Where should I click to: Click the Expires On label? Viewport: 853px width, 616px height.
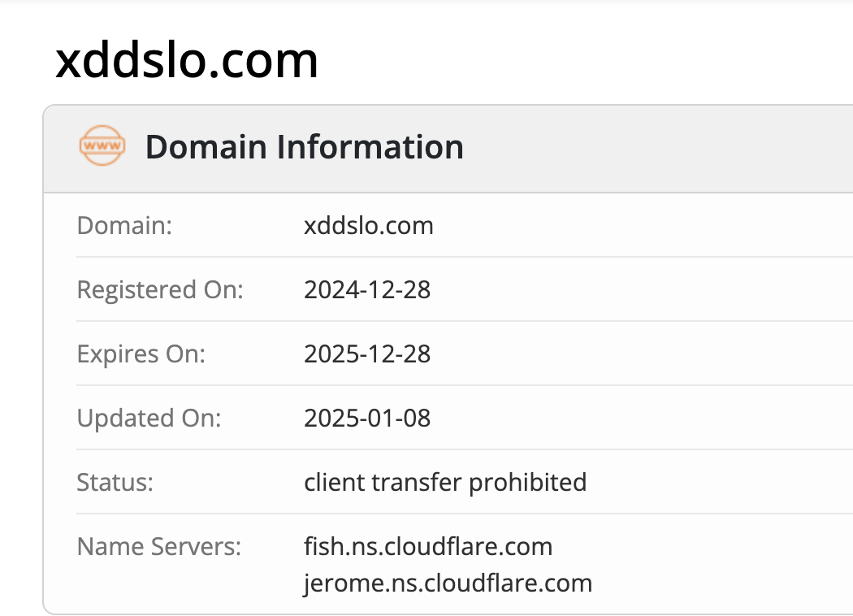tap(141, 354)
